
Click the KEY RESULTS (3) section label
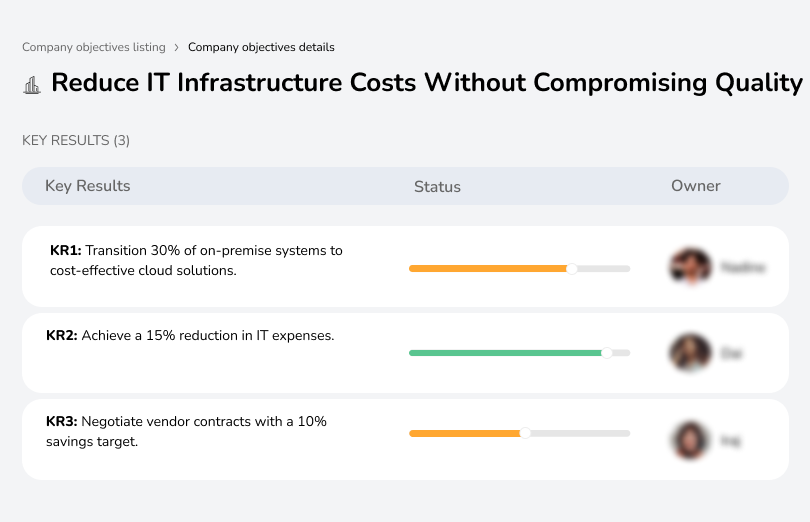coord(76,141)
